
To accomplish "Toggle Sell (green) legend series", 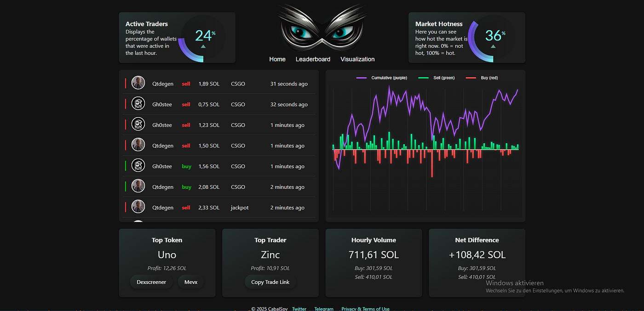I will (x=437, y=78).
